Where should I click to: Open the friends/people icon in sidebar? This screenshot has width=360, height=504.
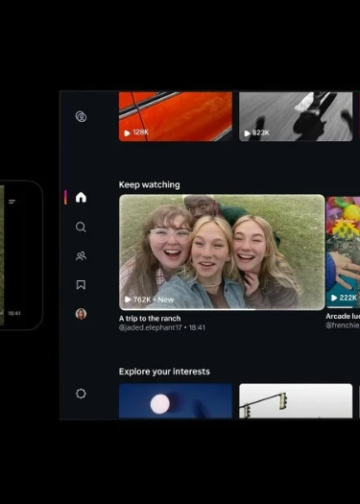pos(81,256)
